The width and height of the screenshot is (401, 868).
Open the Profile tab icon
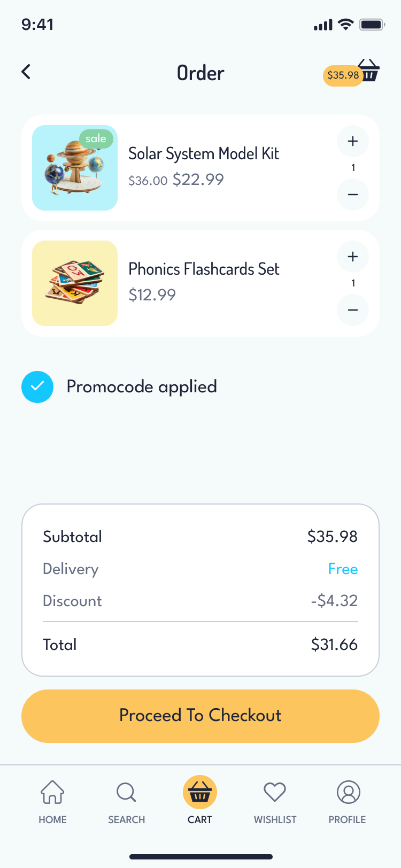348,792
